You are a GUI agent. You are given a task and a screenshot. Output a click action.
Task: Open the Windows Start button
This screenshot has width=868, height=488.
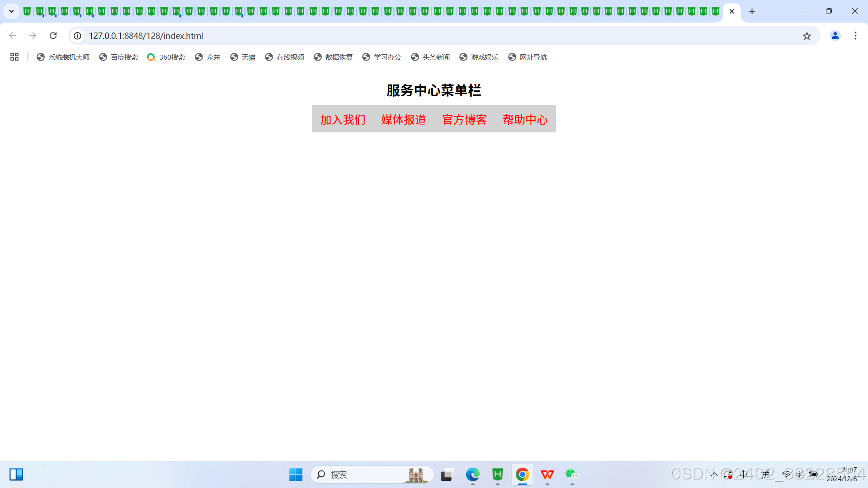[296, 474]
